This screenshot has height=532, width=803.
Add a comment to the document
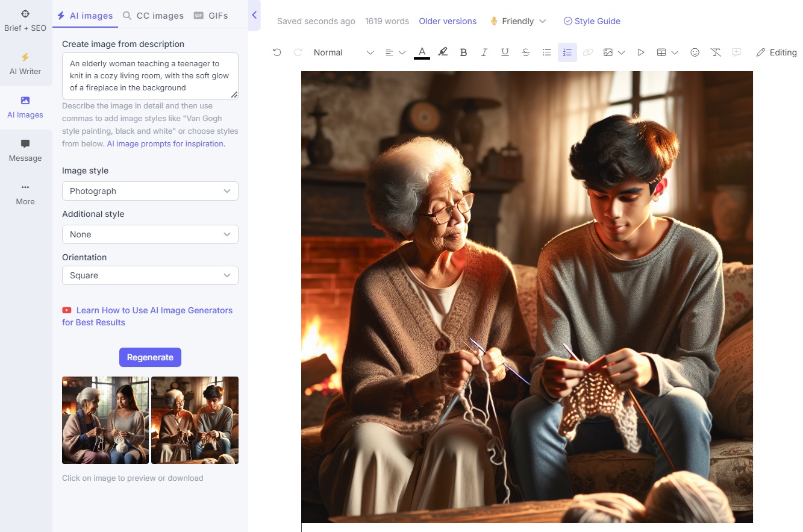coord(736,52)
